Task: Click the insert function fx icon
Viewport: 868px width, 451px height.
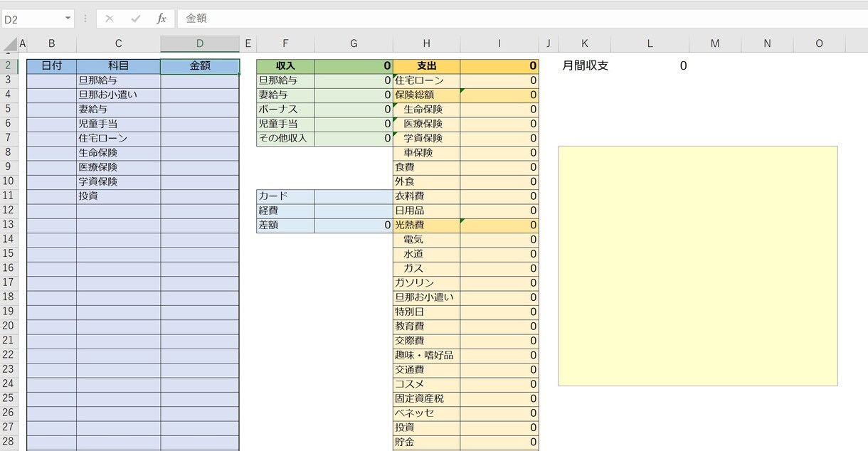Action: coord(162,18)
